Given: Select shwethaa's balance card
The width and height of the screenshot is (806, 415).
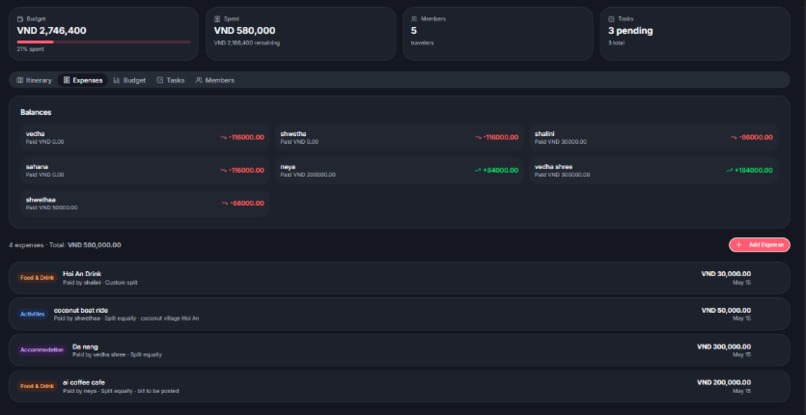Looking at the screenshot, I should pos(145,203).
